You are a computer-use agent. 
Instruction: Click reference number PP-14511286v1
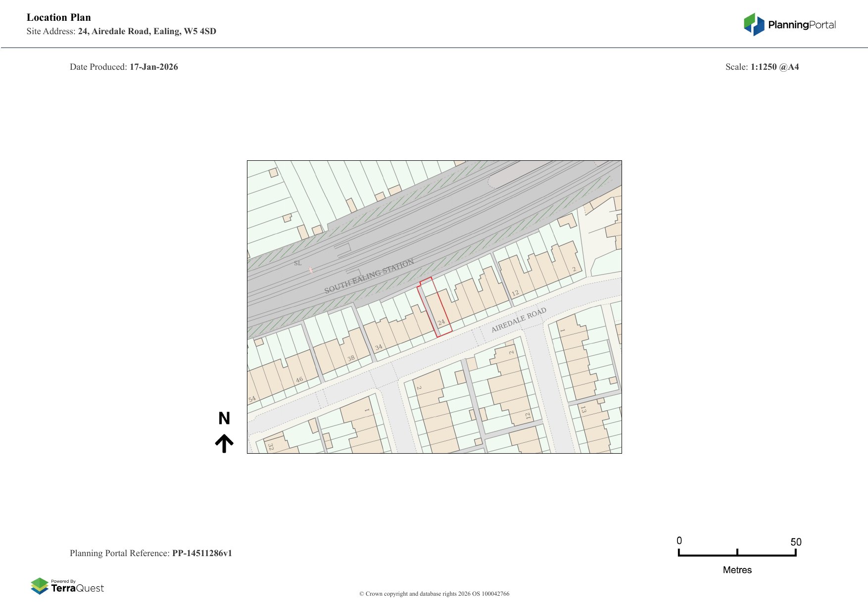pyautogui.click(x=202, y=553)
